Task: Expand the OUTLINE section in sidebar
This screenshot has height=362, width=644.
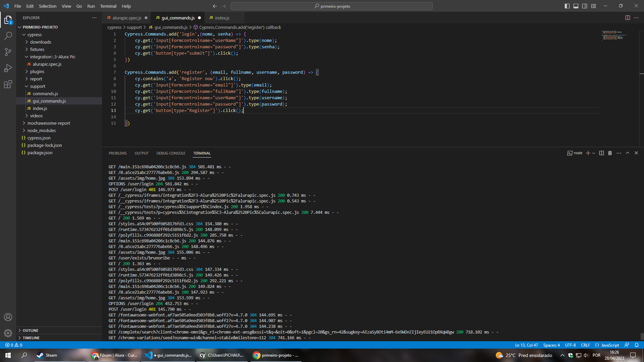Action: (31, 330)
